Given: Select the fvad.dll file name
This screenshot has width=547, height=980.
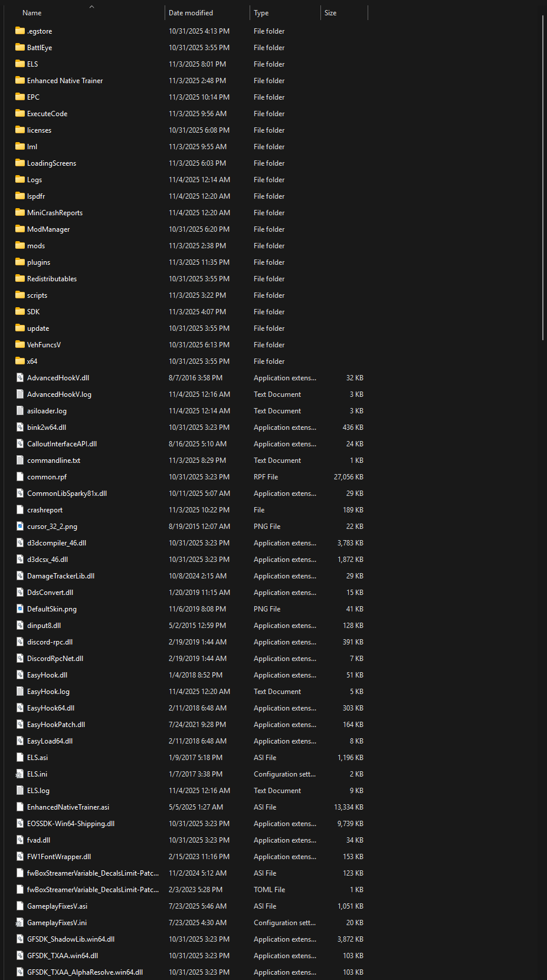Looking at the screenshot, I should click(x=38, y=840).
